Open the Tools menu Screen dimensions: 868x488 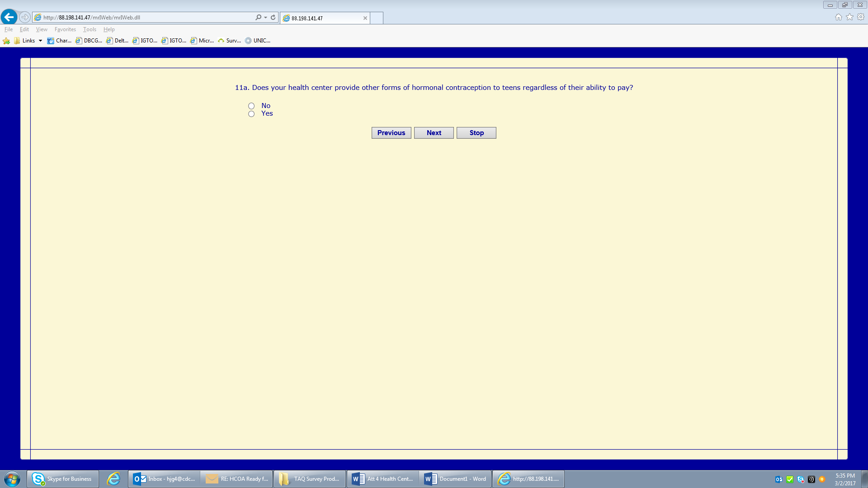click(x=90, y=29)
